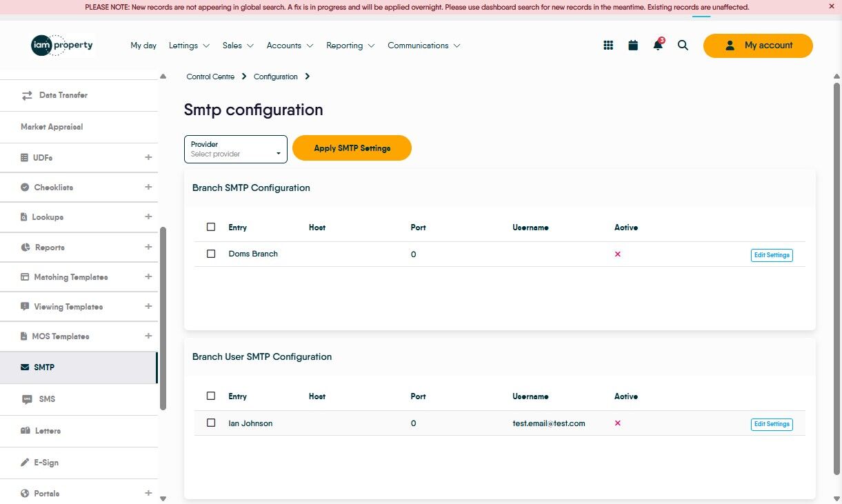Select all Branch SMTP entries checkbox
The image size is (842, 504).
tap(211, 227)
